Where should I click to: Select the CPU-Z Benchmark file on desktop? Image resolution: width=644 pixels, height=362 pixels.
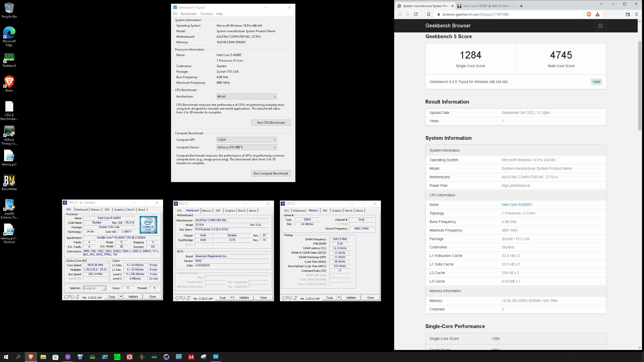coord(9,111)
